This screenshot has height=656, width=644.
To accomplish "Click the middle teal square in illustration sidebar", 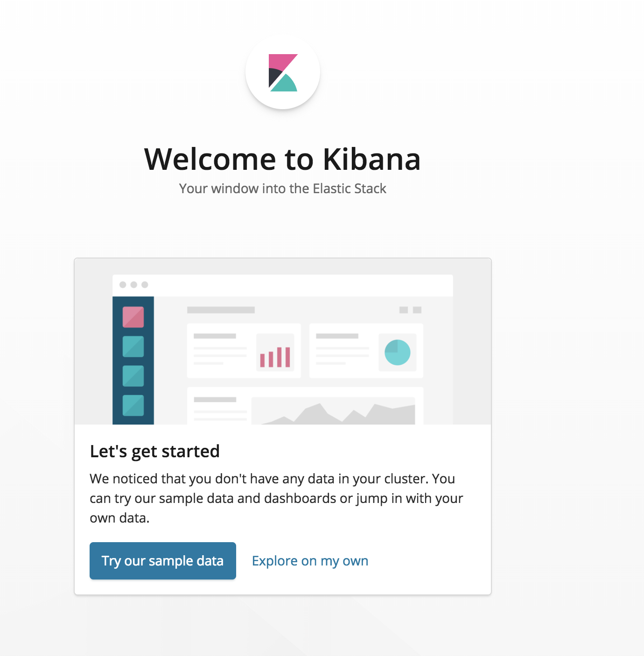I will pos(133,376).
